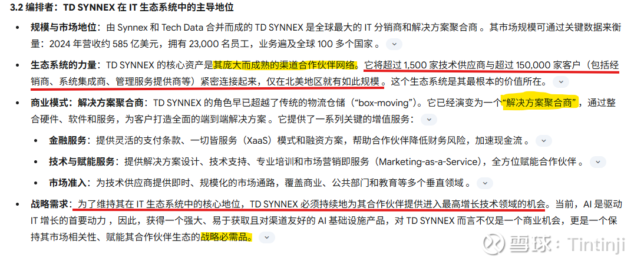Image resolution: width=644 pixels, height=264 pixels.
Task: Click the underlined '1,500 家技术供应商'
Action: coord(445,65)
